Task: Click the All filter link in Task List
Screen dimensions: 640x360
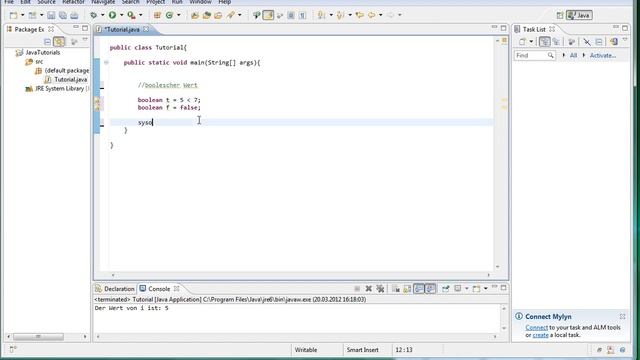Action: pyautogui.click(x=573, y=55)
